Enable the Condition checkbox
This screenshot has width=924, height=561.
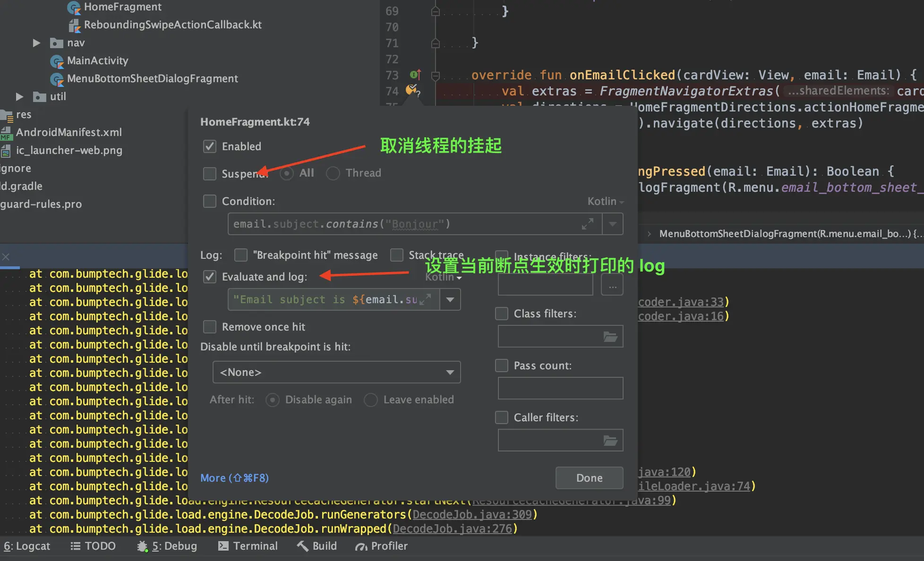[210, 201]
